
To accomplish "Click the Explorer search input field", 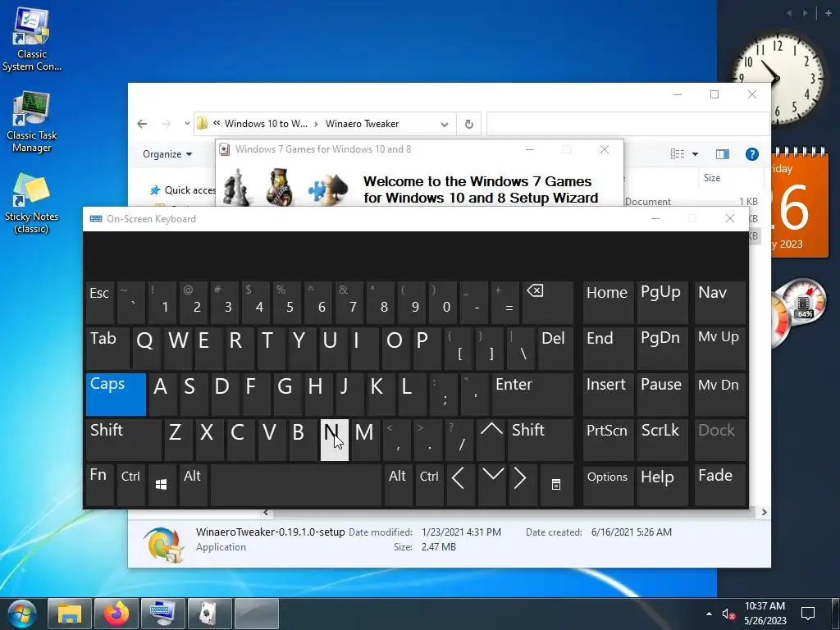I will pyautogui.click(x=628, y=125).
